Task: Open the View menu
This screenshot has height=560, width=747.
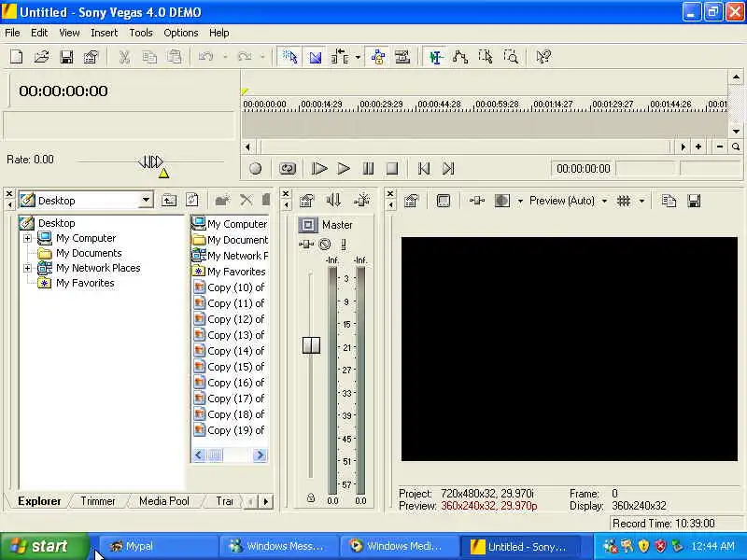Action: tap(69, 33)
